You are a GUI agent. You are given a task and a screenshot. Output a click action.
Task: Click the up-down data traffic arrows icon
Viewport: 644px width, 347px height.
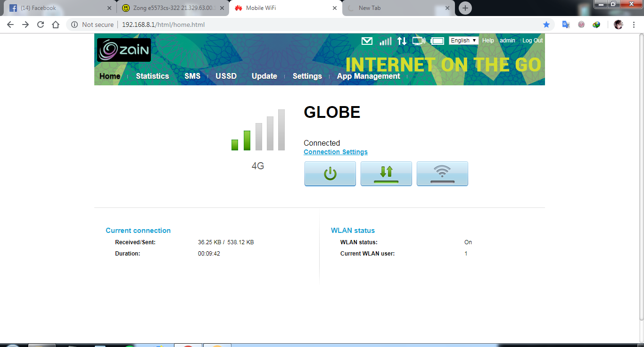(402, 41)
